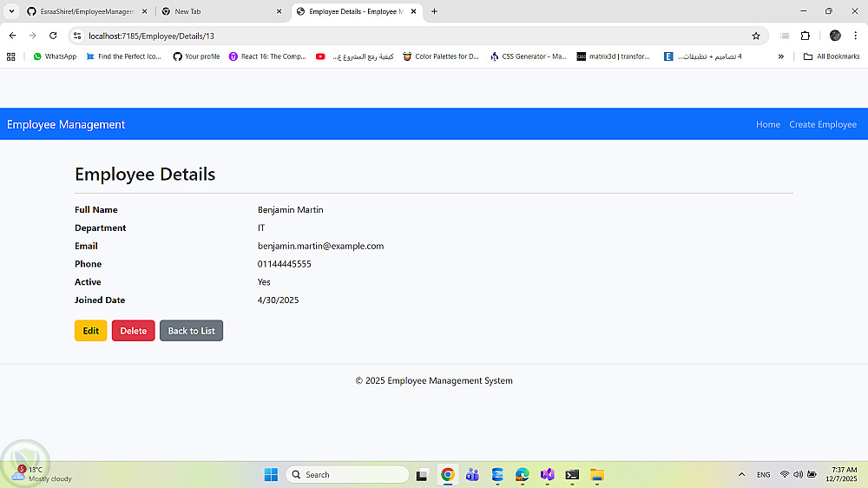Close the GitHub EmployeeManagement tab

[144, 11]
